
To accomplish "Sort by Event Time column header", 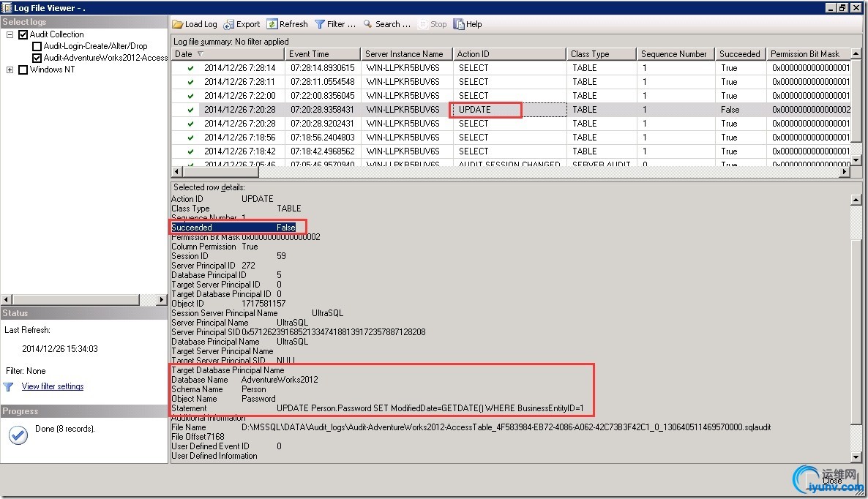I will tap(322, 54).
